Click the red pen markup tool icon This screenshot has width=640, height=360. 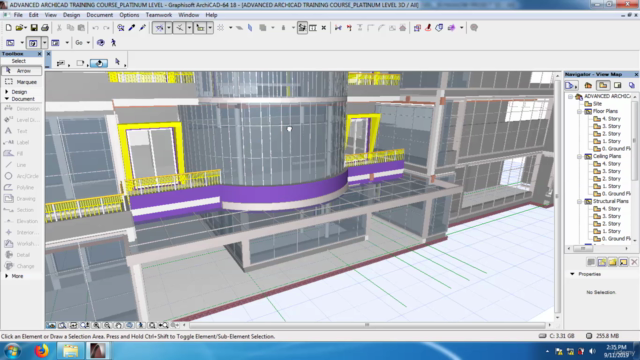[428, 28]
